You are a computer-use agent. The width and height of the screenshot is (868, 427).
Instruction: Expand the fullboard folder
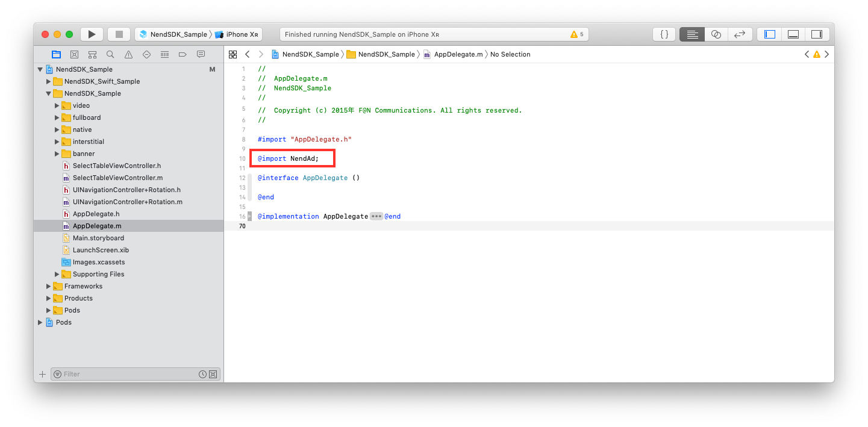(57, 117)
